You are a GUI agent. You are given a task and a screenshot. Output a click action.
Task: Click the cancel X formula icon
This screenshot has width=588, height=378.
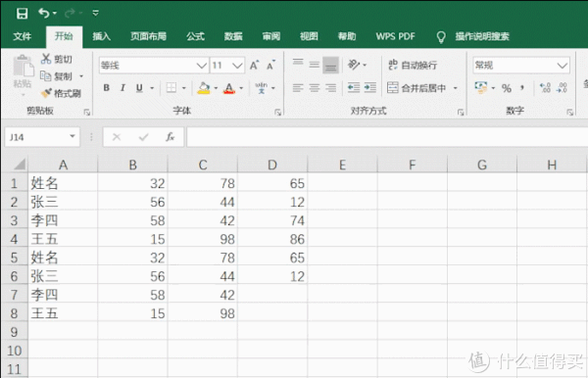(117, 137)
